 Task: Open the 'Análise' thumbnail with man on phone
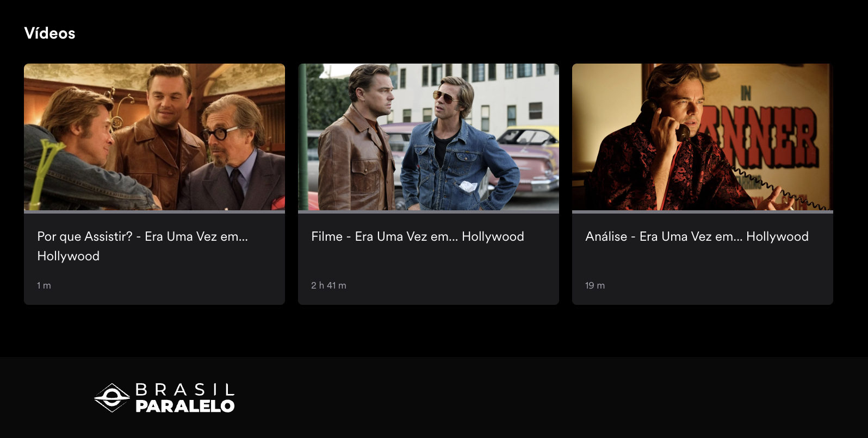pos(703,137)
